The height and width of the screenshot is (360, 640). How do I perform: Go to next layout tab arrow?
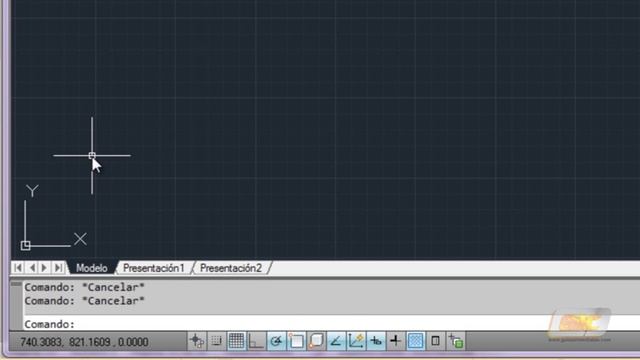[44, 268]
